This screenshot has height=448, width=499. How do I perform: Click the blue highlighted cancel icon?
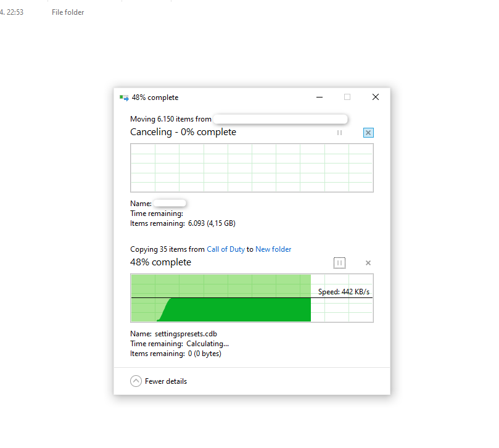pos(368,133)
